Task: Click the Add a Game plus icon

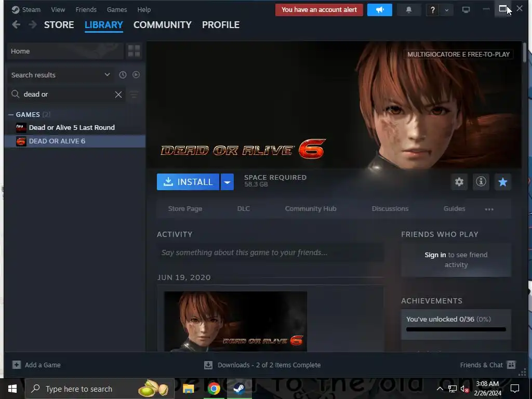Action: [x=16, y=365]
